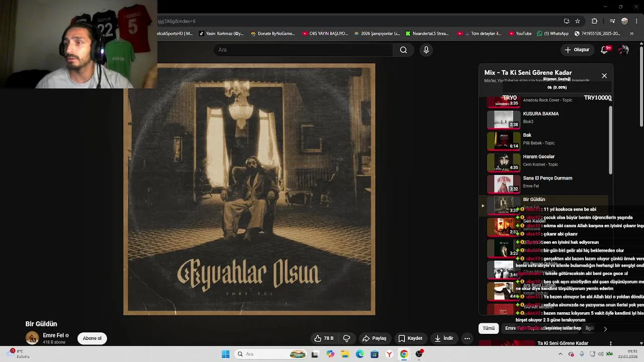Click the Windows taskbar search box
Viewport: 644px width, 362px height.
[272, 354]
